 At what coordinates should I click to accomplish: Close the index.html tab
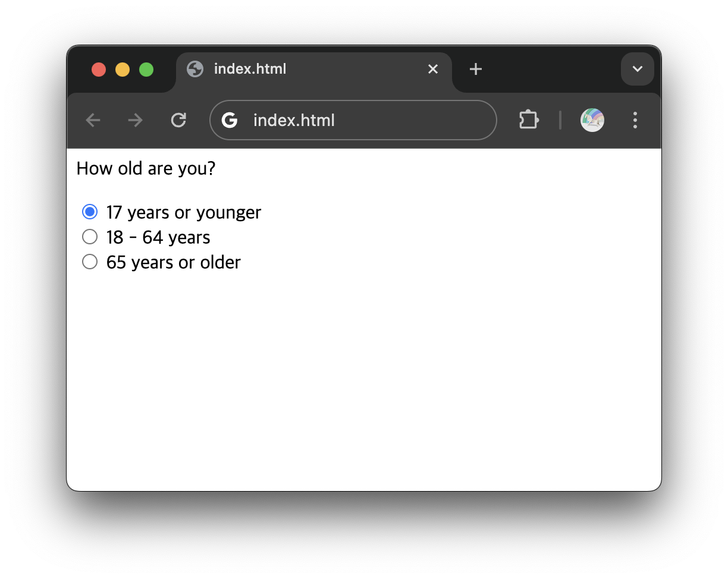tap(433, 69)
